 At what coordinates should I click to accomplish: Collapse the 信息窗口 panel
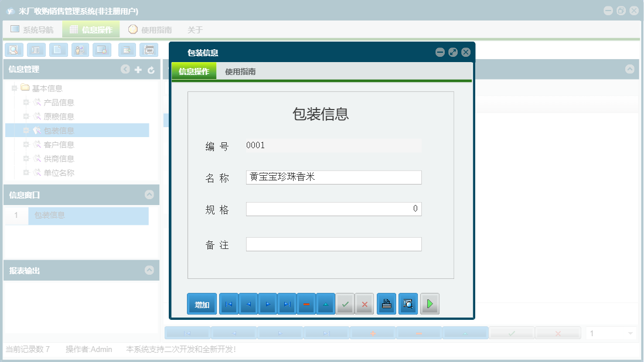149,194
